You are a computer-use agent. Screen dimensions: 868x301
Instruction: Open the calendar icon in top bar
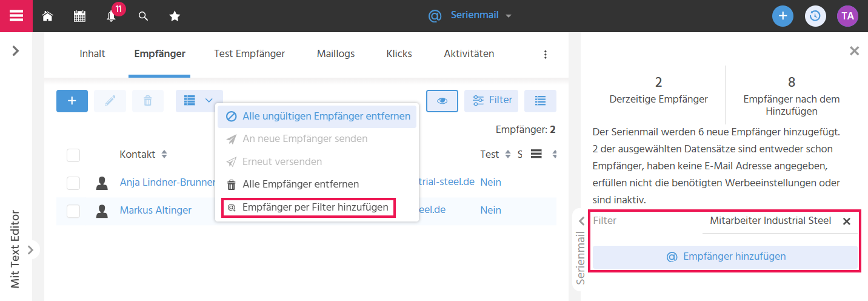(79, 16)
